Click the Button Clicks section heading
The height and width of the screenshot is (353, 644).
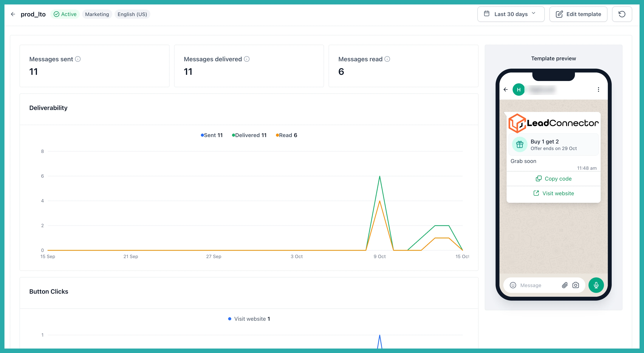click(x=49, y=292)
